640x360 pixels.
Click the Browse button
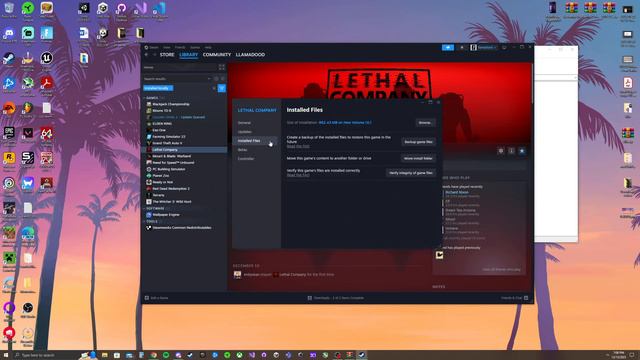tap(425, 123)
